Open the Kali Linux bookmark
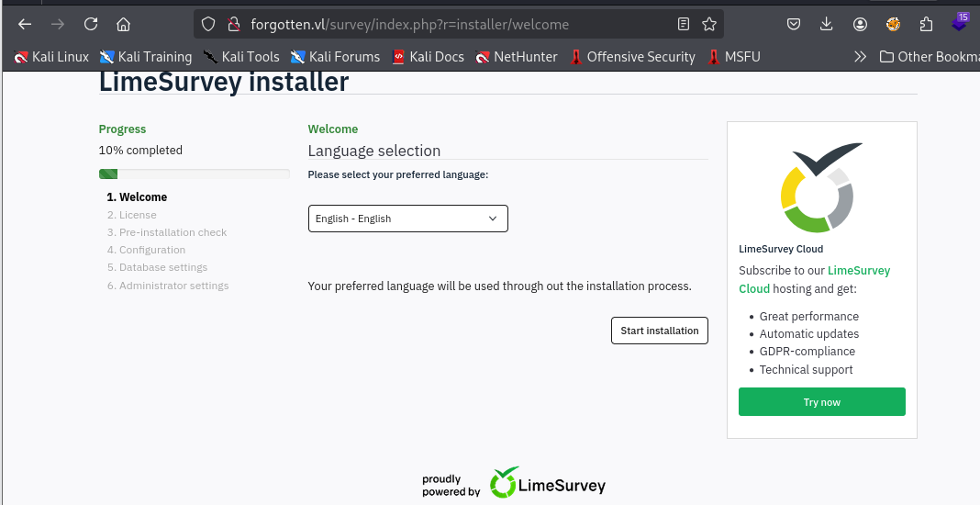 tap(52, 57)
